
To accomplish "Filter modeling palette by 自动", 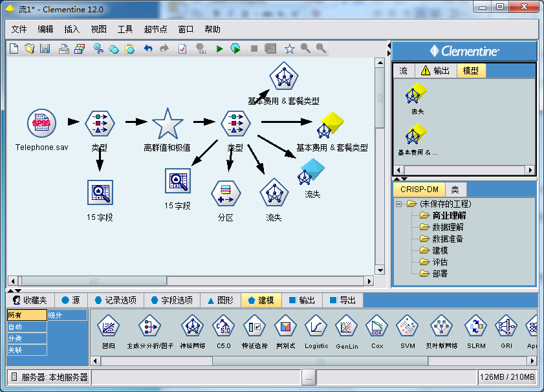I will (27, 327).
